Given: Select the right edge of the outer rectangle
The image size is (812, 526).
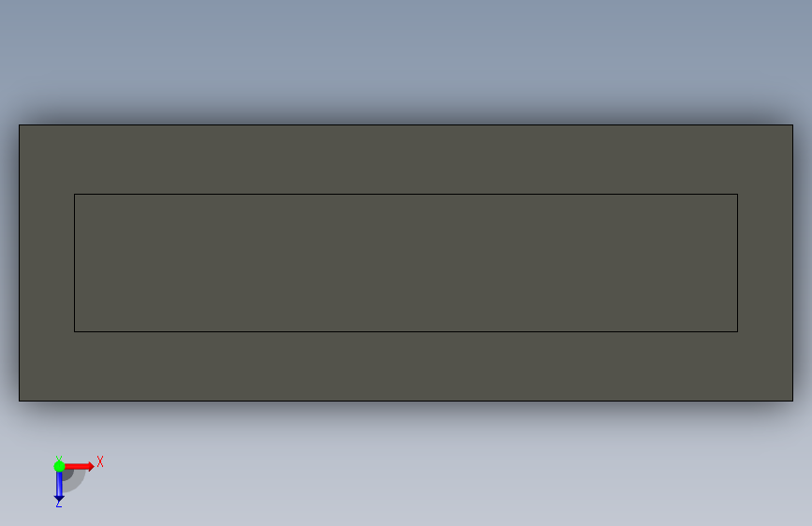Looking at the screenshot, I should pyautogui.click(x=793, y=263).
